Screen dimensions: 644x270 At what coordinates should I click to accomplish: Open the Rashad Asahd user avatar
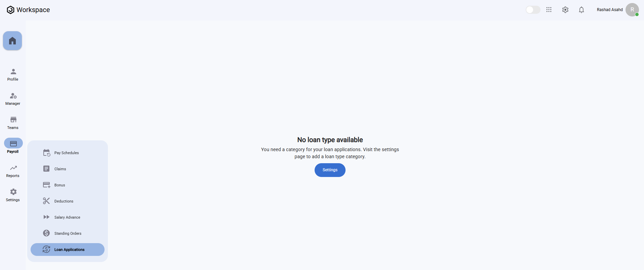(632, 10)
